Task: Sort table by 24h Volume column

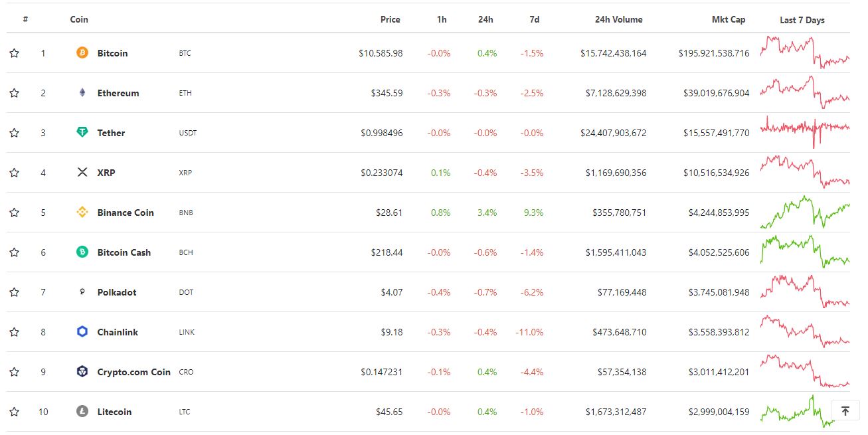Action: [x=618, y=19]
